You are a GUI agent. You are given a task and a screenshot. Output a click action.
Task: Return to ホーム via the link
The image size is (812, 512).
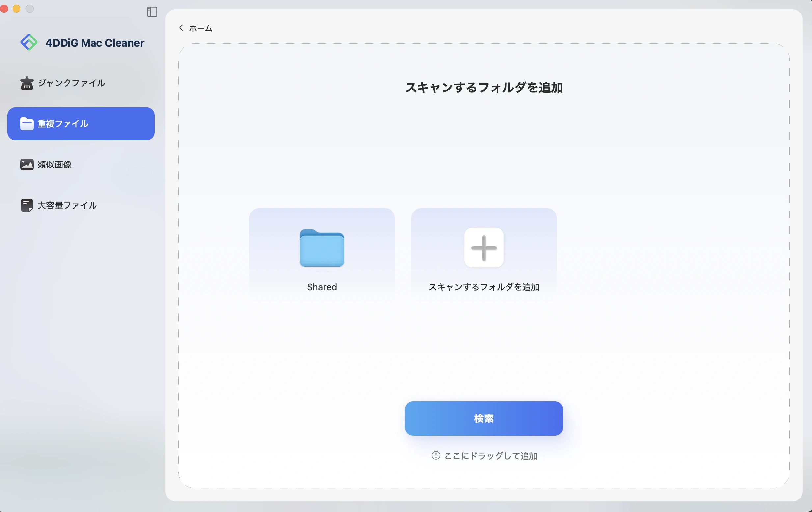tap(201, 28)
